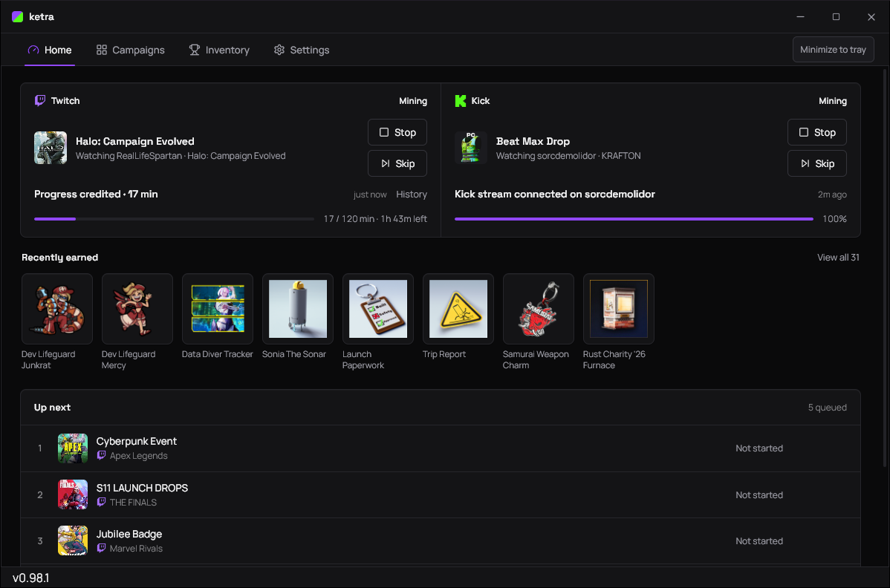Select the Dev Lifeguard Mercy reward
The image size is (890, 588).
click(x=137, y=321)
